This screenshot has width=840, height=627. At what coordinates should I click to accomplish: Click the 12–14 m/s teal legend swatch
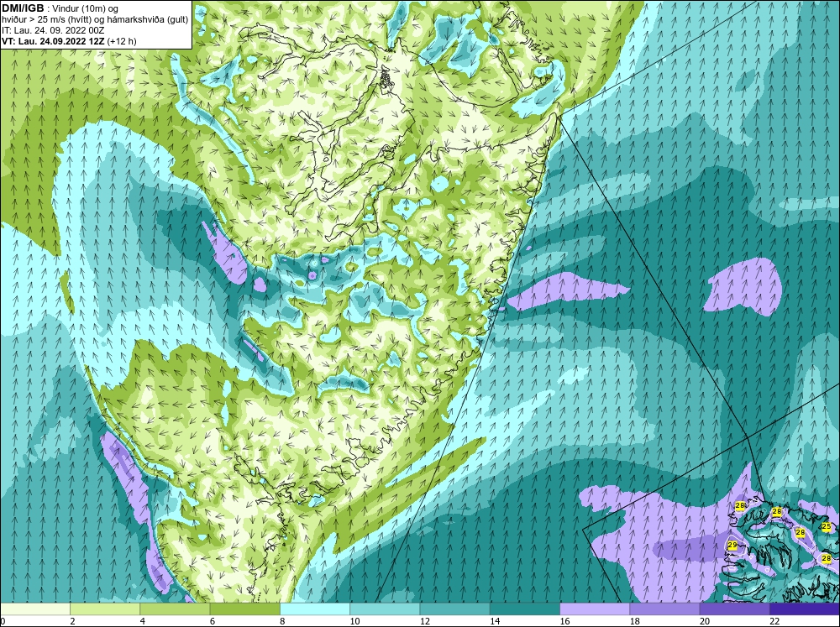454,609
